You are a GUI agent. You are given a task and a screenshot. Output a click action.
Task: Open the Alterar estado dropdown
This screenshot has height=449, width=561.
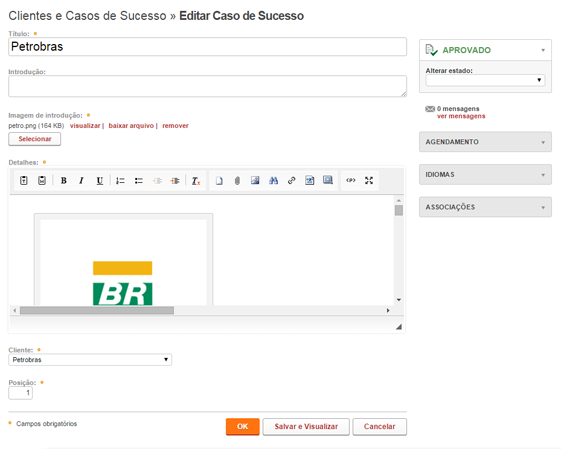tap(485, 80)
